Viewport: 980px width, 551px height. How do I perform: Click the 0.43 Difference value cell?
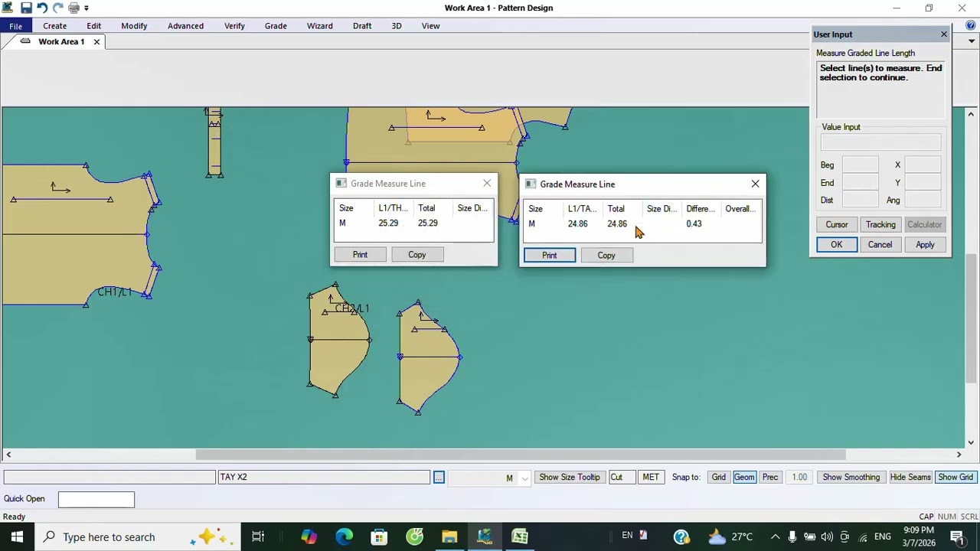click(x=694, y=223)
